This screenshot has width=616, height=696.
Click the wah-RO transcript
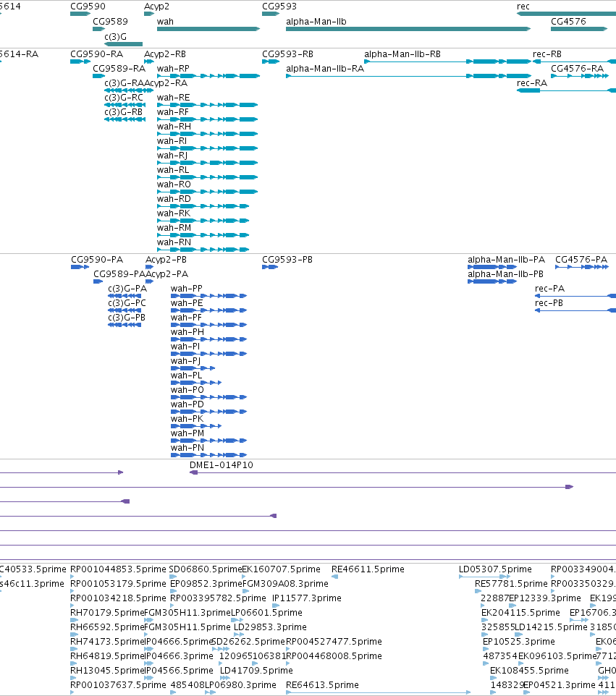208,192
